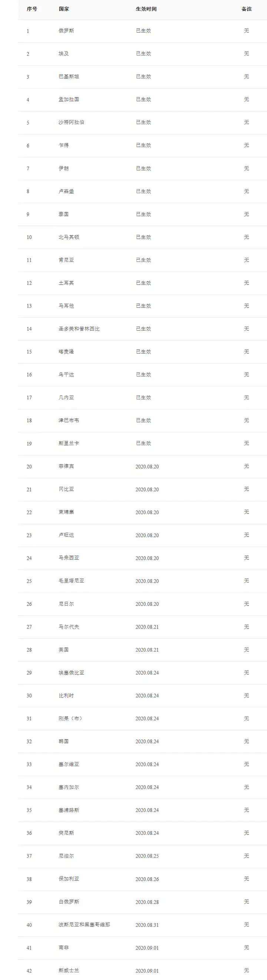Select the 卢森堡 table row
This screenshot has height=980, width=267.
point(142,191)
